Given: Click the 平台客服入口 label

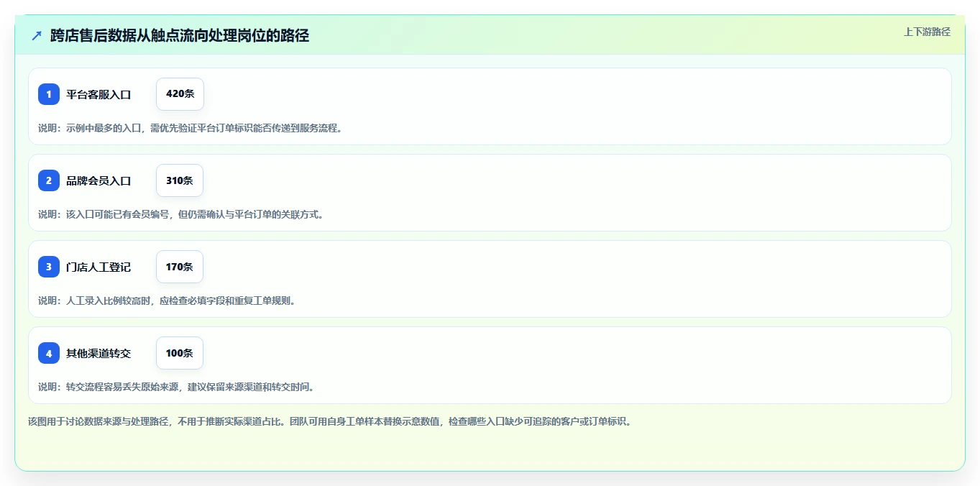Looking at the screenshot, I should (x=99, y=94).
